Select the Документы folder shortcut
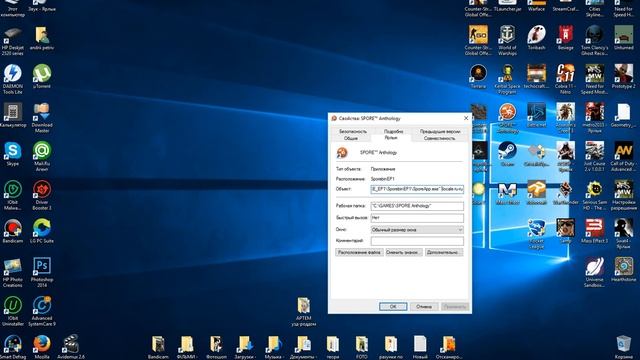The width and height of the screenshot is (640, 360). click(x=303, y=347)
